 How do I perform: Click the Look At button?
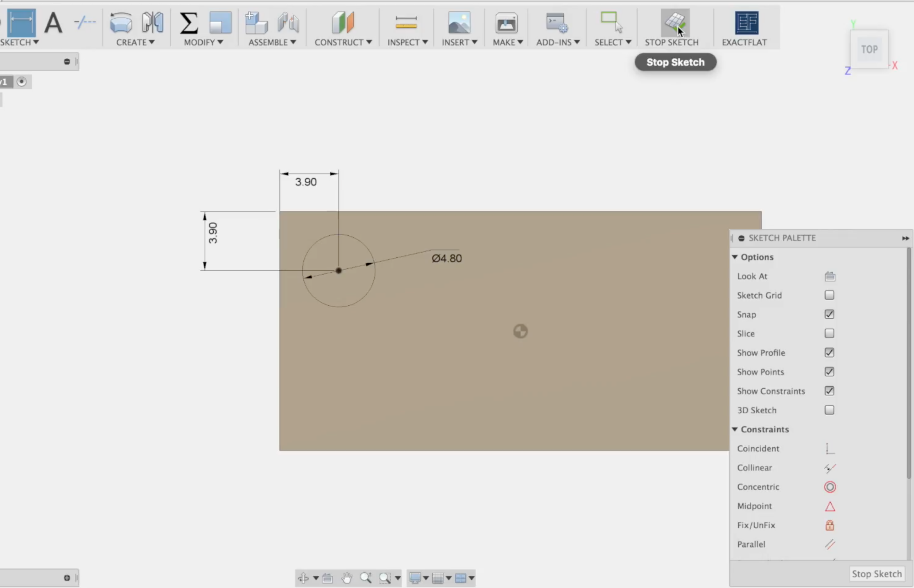click(830, 276)
